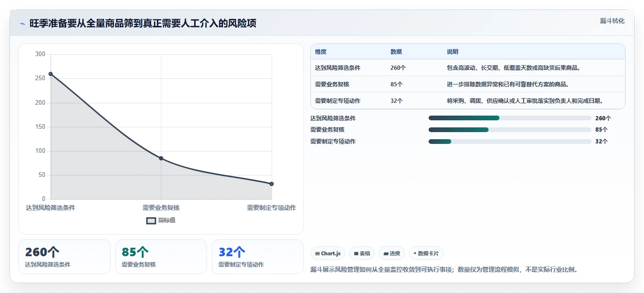The image size is (644, 293).
Task: Click the chart point at 260
Action: (51, 74)
